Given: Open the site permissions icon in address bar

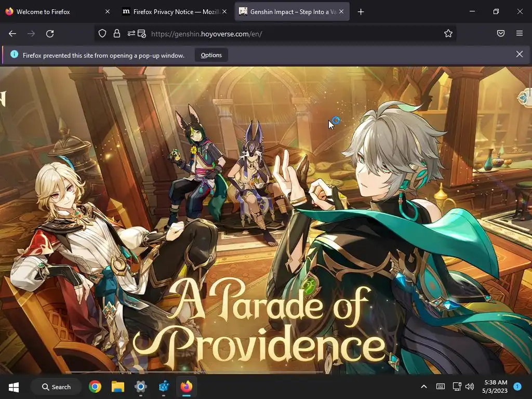Looking at the screenshot, I should click(131, 33).
